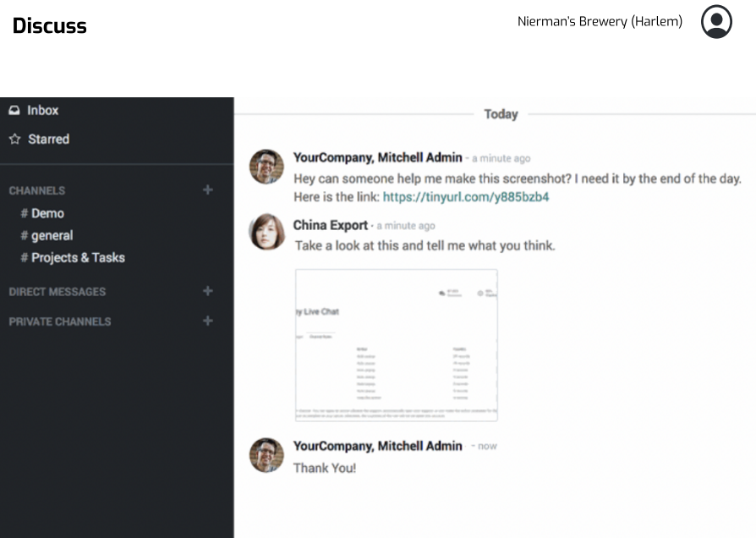Click the Inbox tray icon

click(x=14, y=111)
